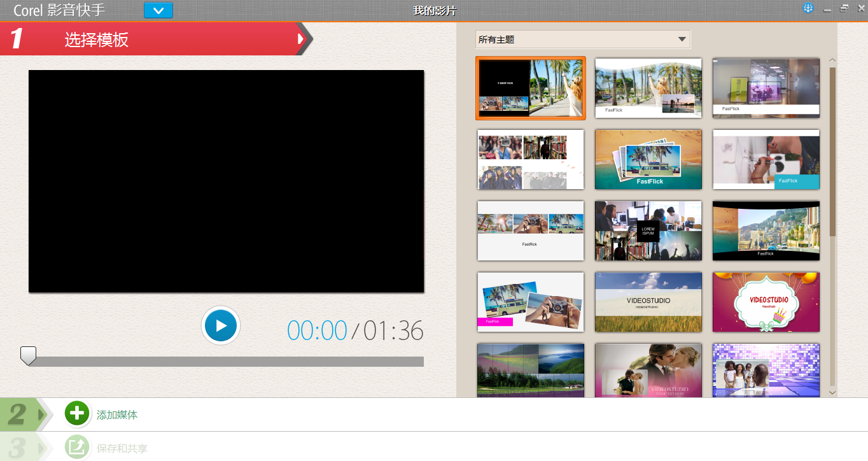The image size is (868, 461).
Task: Select the LOREM IPSUM collage template
Action: pos(648,230)
